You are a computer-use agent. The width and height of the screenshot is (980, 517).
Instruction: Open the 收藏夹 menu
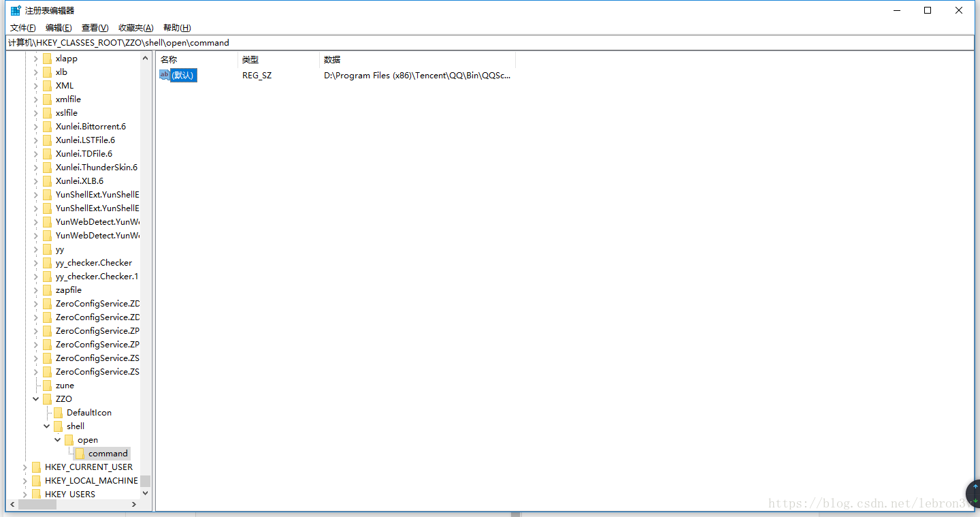[135, 27]
